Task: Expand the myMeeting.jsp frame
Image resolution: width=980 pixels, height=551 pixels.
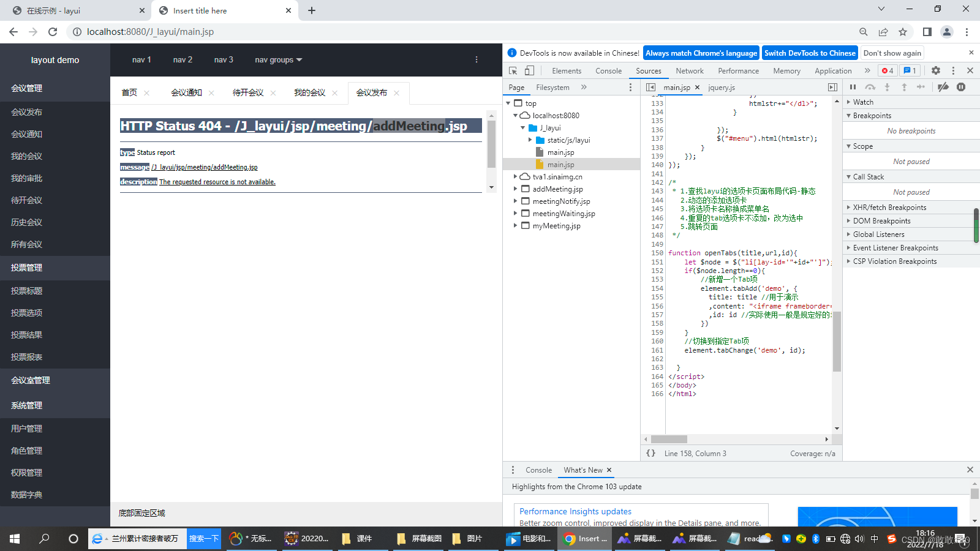Action: click(x=516, y=226)
